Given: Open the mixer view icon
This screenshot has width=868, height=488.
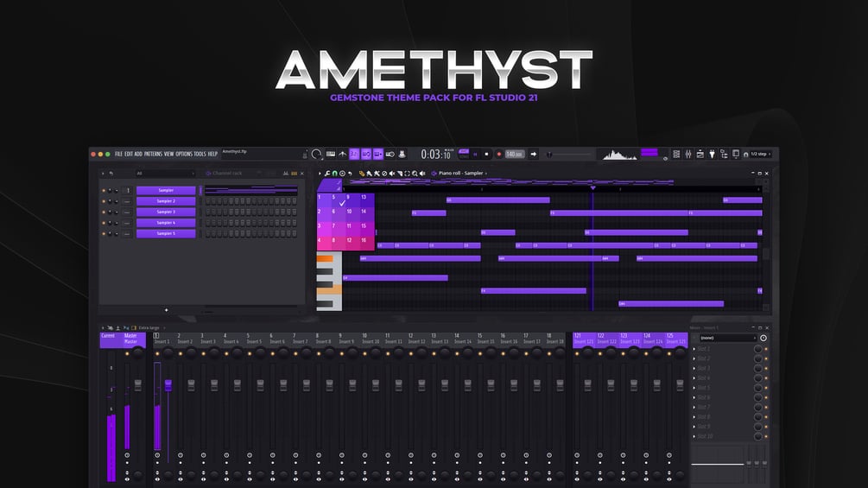Looking at the screenshot, I should coord(688,155).
